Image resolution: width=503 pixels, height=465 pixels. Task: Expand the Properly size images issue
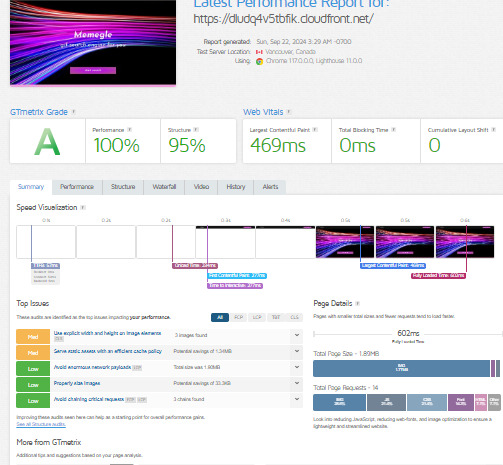pyautogui.click(x=297, y=383)
